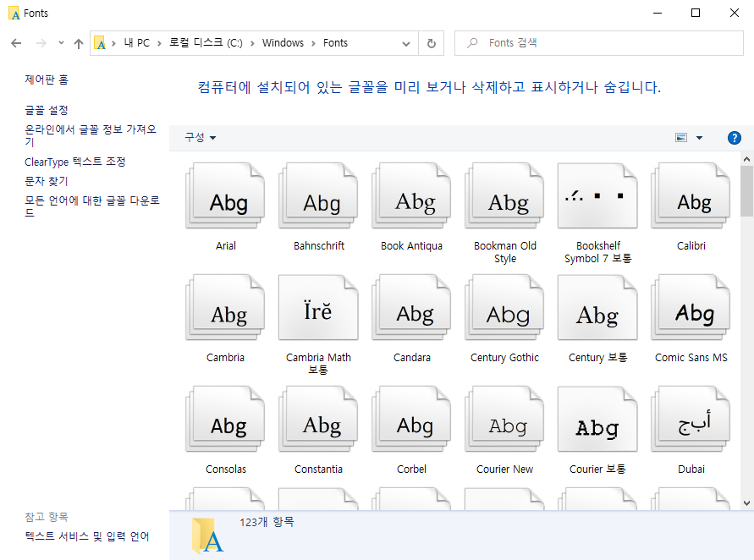
Task: Open the 제어판 홈 link
Action: [x=47, y=80]
